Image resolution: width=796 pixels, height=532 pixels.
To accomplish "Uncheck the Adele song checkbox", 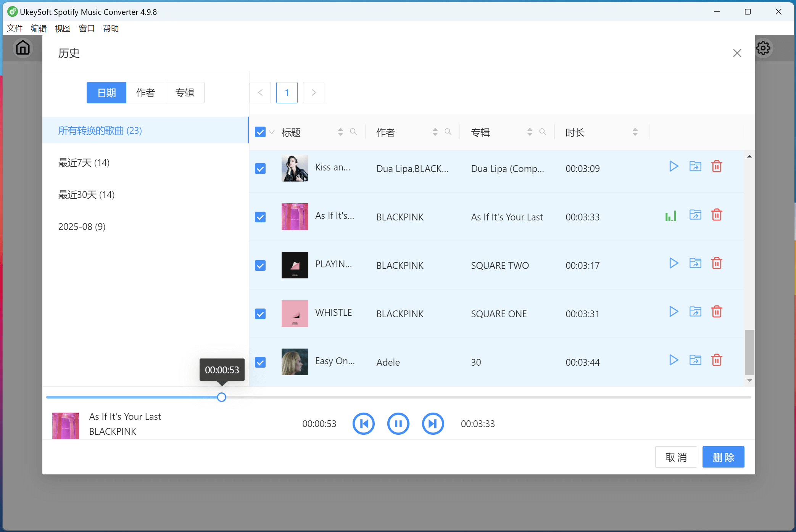I will tap(260, 362).
